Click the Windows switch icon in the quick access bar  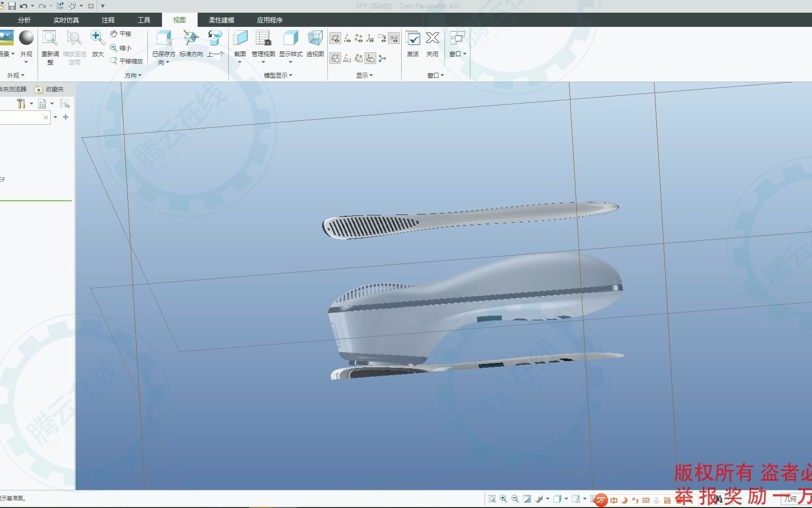point(72,6)
